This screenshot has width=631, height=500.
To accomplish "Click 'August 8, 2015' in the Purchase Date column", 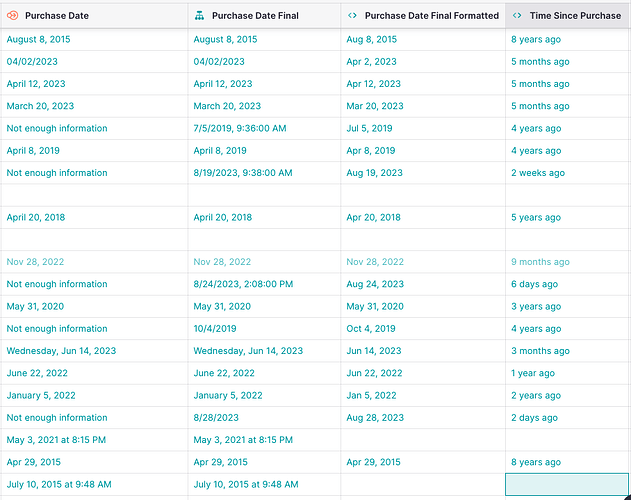I will [94, 39].
